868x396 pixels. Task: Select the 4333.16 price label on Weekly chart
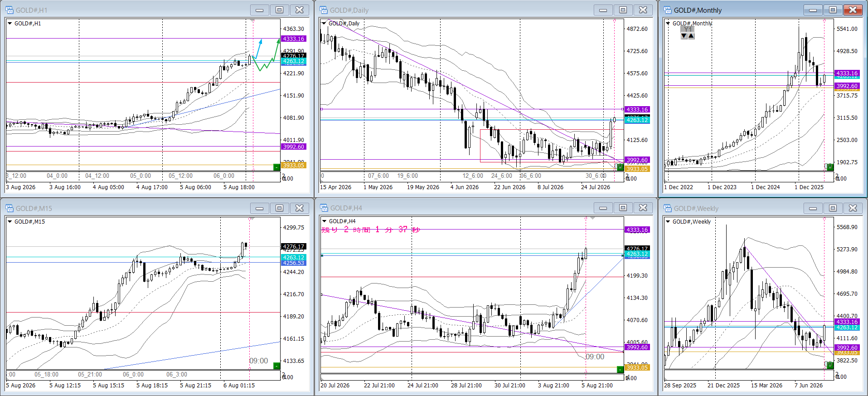847,322
